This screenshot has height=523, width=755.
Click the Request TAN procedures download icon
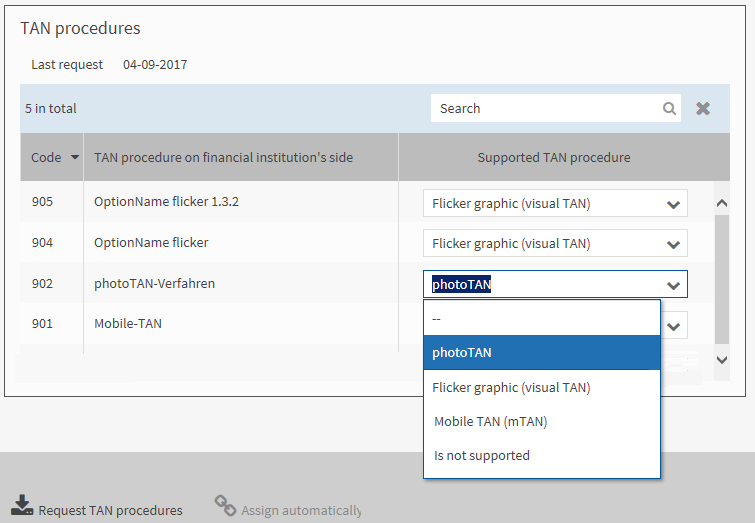[22, 505]
